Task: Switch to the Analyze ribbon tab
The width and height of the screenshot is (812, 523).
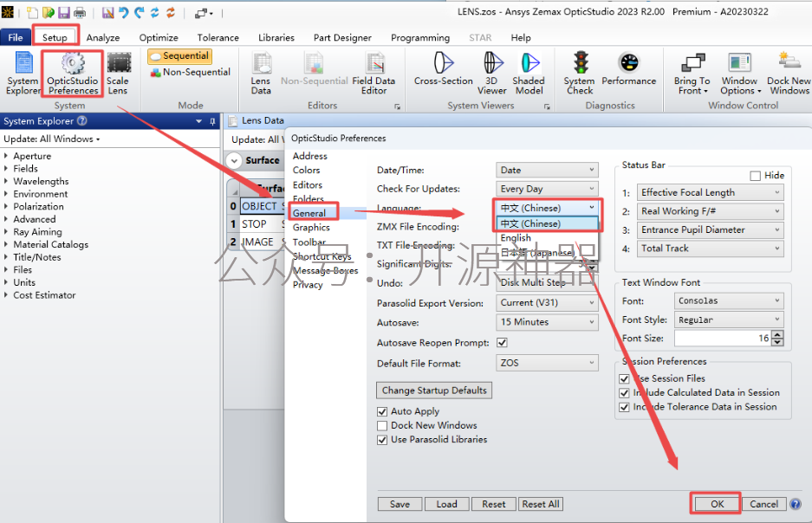Action: pos(102,37)
